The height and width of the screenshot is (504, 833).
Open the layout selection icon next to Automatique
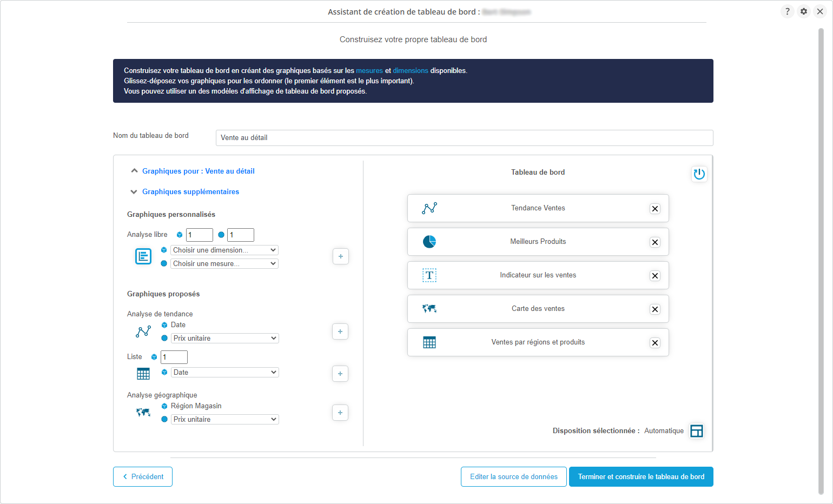pyautogui.click(x=697, y=431)
